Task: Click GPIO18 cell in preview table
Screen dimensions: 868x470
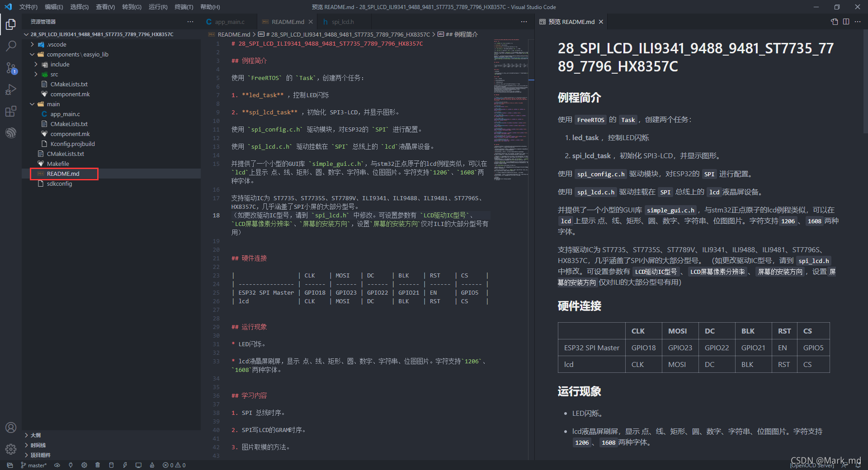Action: (643, 348)
